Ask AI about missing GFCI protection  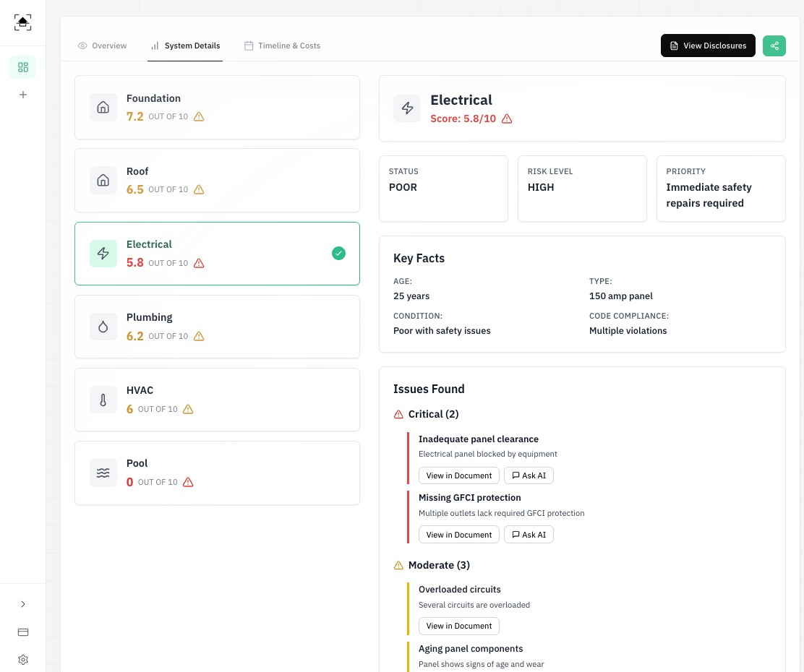pyautogui.click(x=529, y=535)
